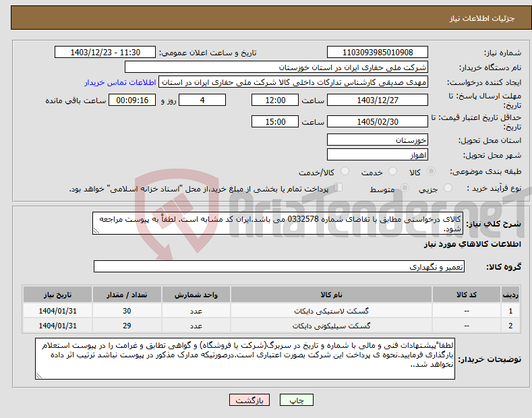This screenshot has height=418, width=532.
Task: Click the شرح کلی نیاز description box
Action: [278, 223]
